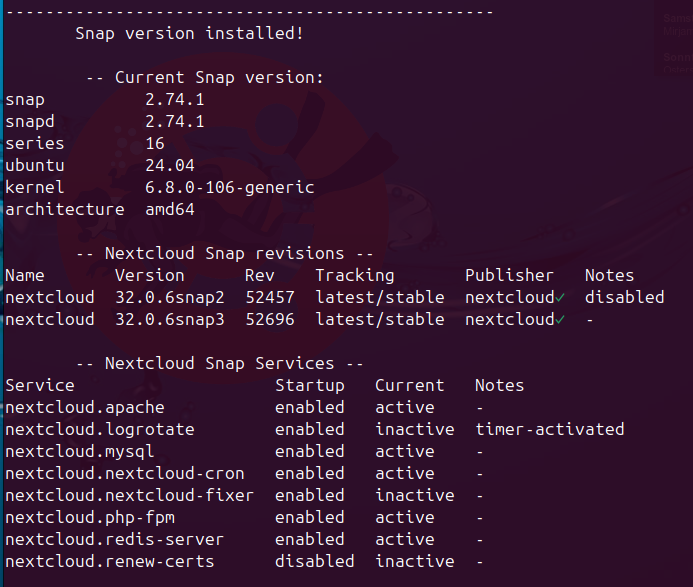Click revision number 52696

click(270, 319)
